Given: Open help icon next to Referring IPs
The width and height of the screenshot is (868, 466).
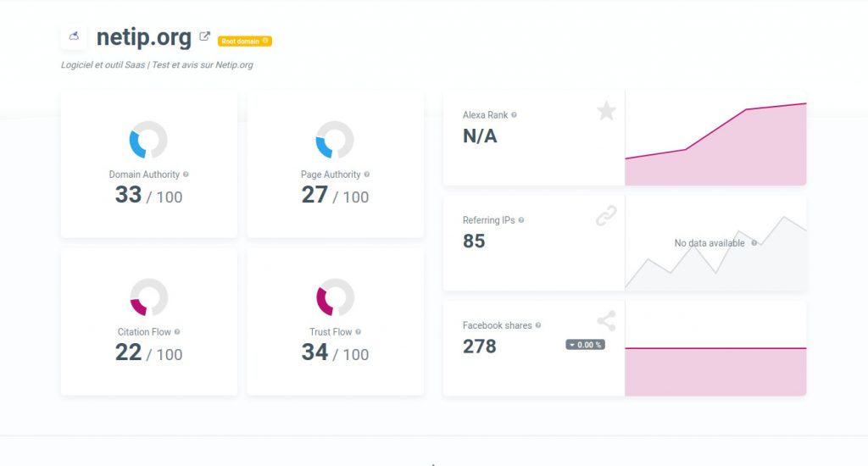Looking at the screenshot, I should (x=521, y=220).
